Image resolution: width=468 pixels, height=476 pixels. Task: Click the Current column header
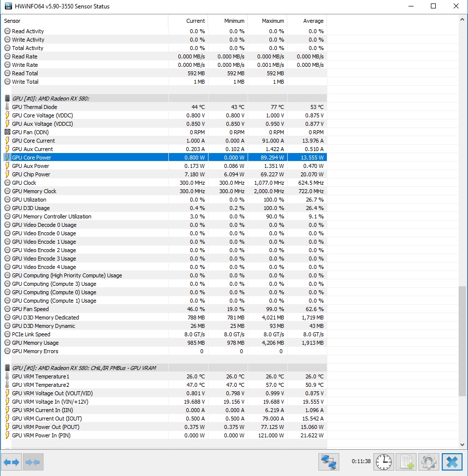click(x=188, y=21)
